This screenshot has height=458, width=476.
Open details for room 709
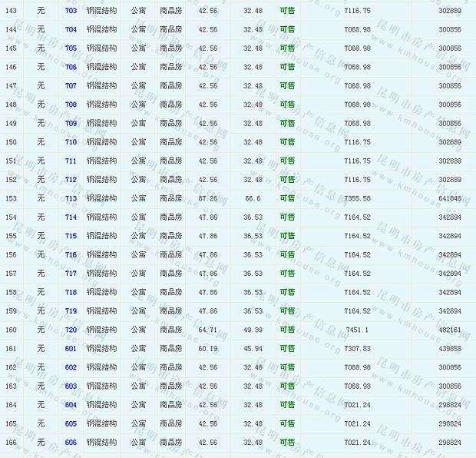pos(71,124)
